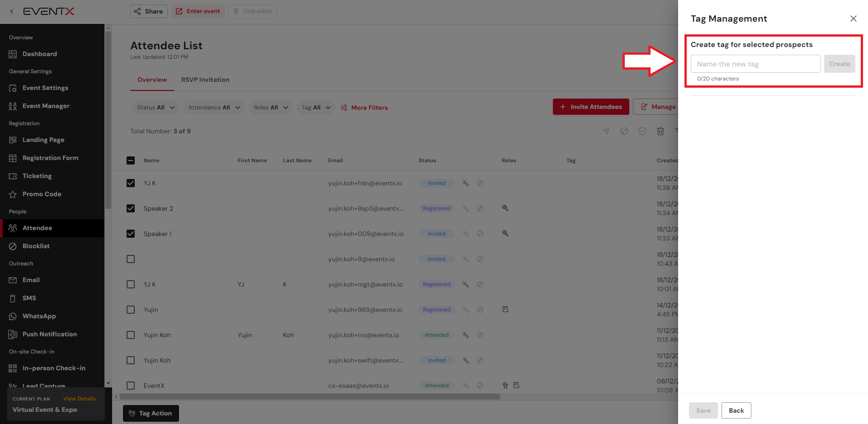Click the trash delete icon above table
This screenshot has height=424, width=868.
tap(660, 131)
